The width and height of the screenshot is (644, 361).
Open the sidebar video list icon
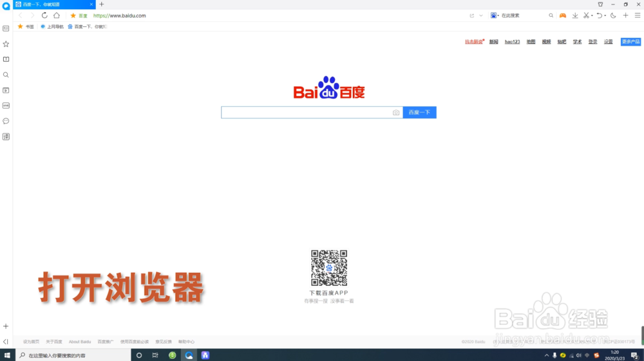tap(6, 90)
